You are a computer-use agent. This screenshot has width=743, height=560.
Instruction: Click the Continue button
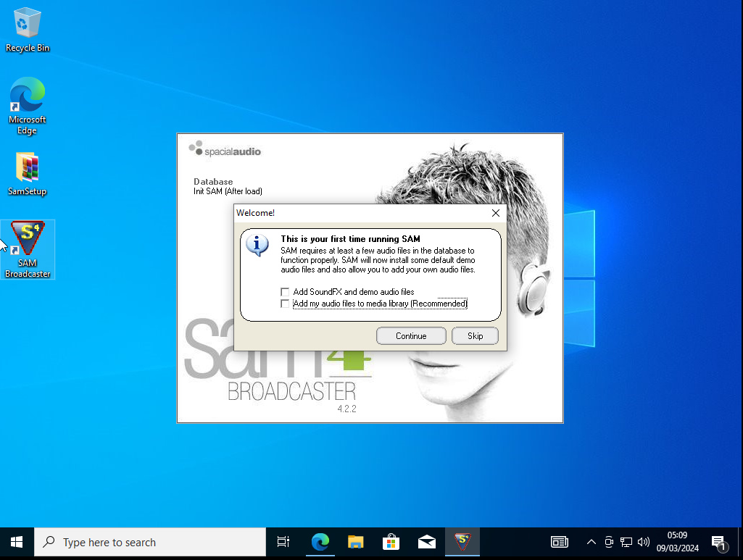(411, 336)
